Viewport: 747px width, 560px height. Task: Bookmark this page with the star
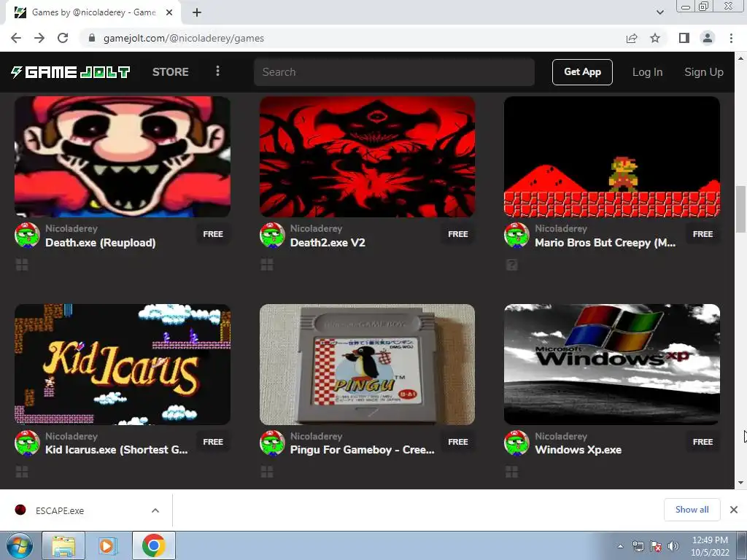click(x=655, y=38)
